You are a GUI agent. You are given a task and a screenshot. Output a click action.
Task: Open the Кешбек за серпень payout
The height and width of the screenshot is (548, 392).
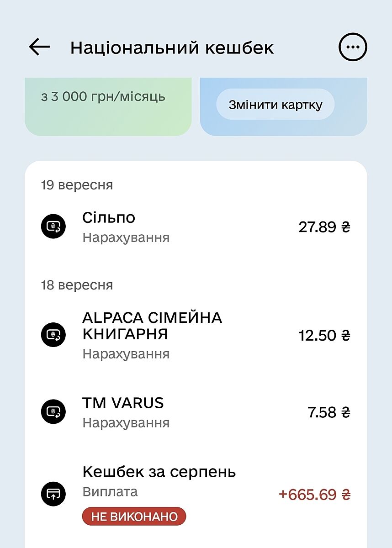(x=159, y=472)
